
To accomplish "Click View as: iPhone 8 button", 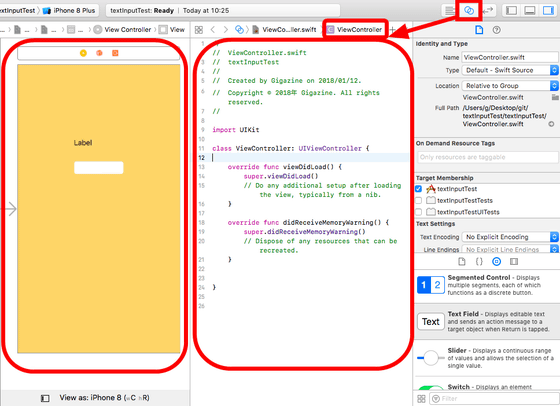I will click(104, 398).
